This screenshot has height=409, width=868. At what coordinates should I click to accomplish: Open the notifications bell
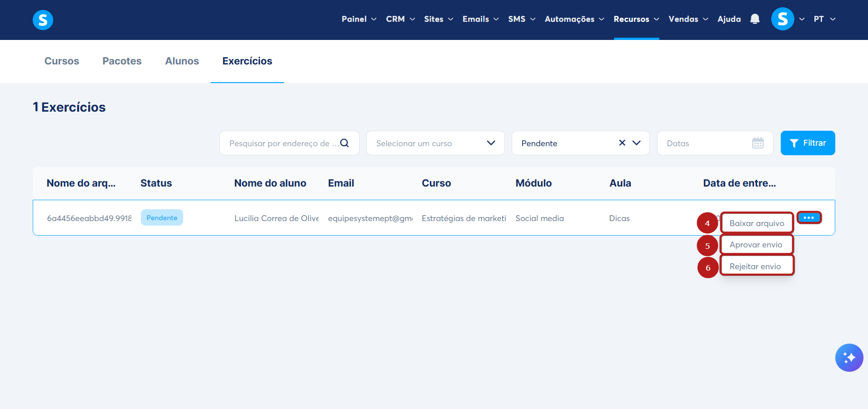tap(755, 19)
